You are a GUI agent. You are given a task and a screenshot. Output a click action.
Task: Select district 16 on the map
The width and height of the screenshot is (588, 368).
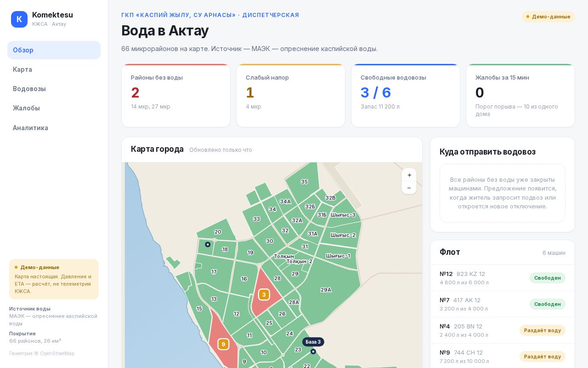pyautogui.click(x=244, y=279)
